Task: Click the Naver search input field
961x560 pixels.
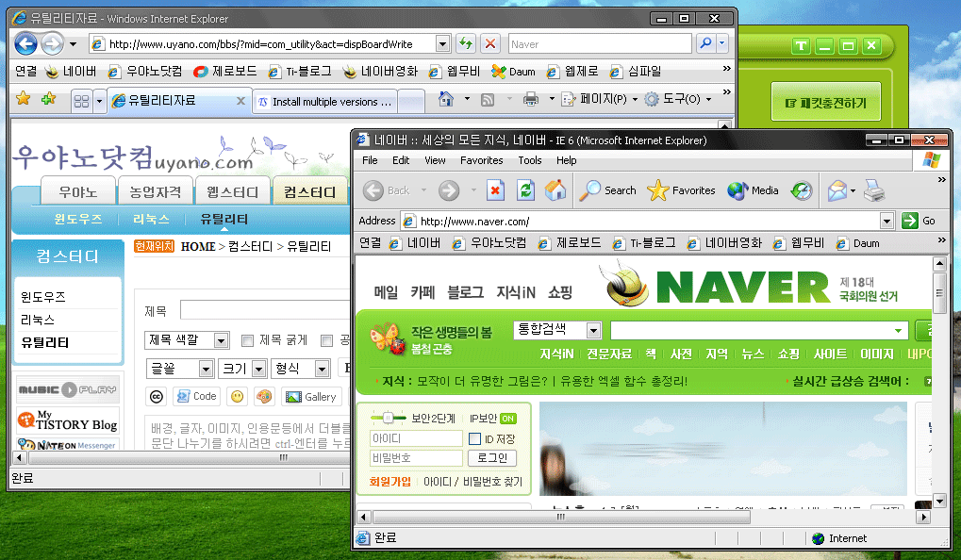Action: 759,331
